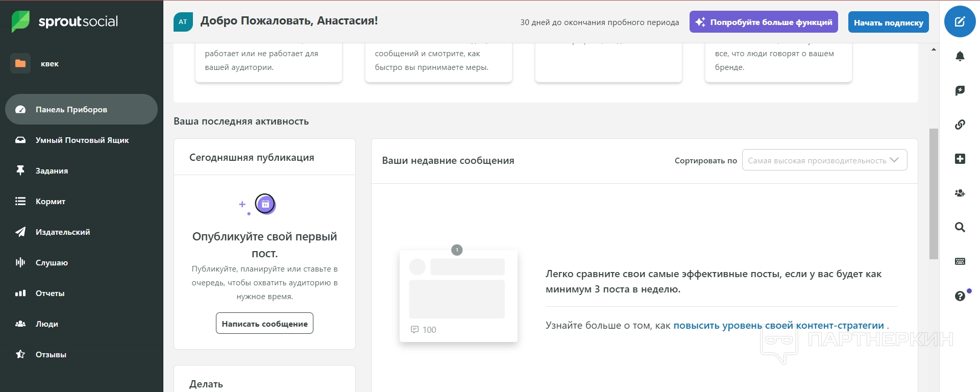Click the Написать сообщение button
980x392 pixels.
264,324
